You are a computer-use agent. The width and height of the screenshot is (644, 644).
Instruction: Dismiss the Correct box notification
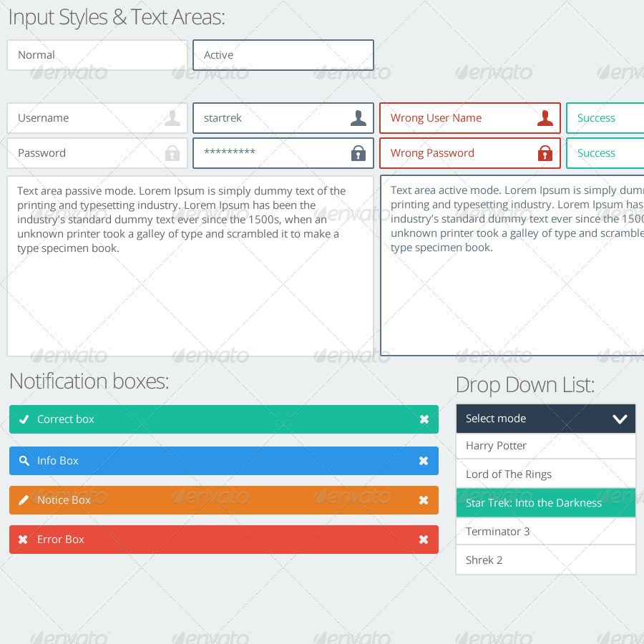coord(424,419)
